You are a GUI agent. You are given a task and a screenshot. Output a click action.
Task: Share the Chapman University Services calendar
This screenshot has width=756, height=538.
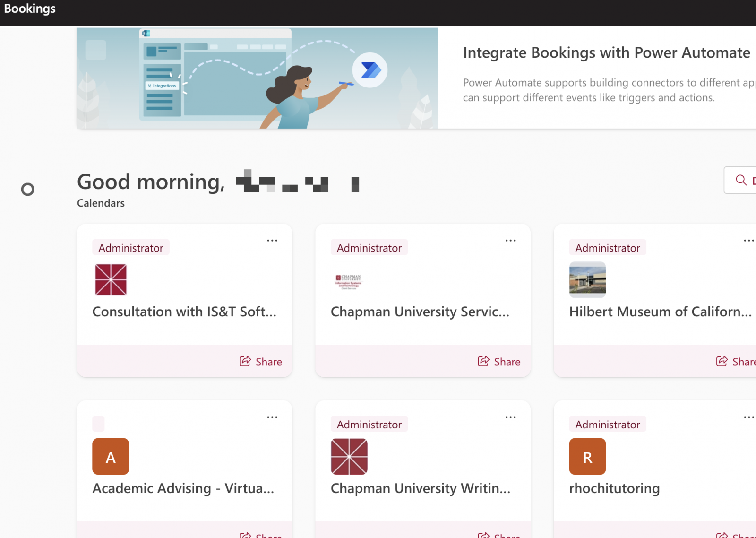[x=499, y=362]
